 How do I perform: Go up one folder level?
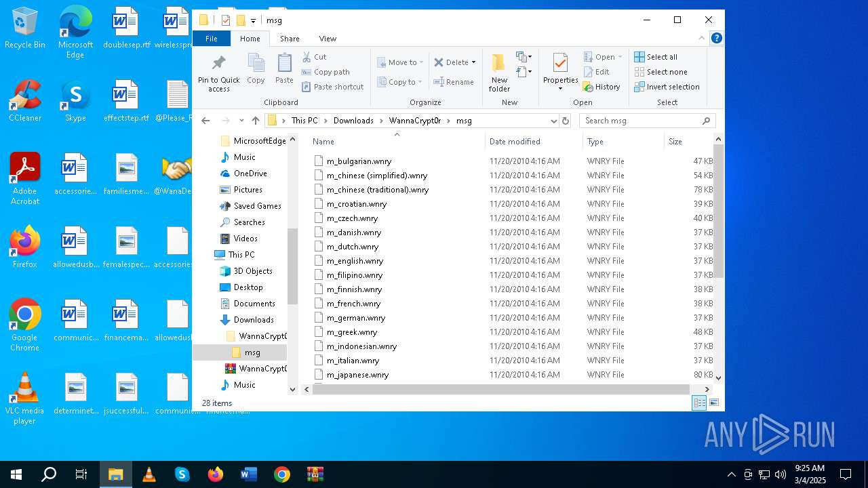(x=255, y=121)
